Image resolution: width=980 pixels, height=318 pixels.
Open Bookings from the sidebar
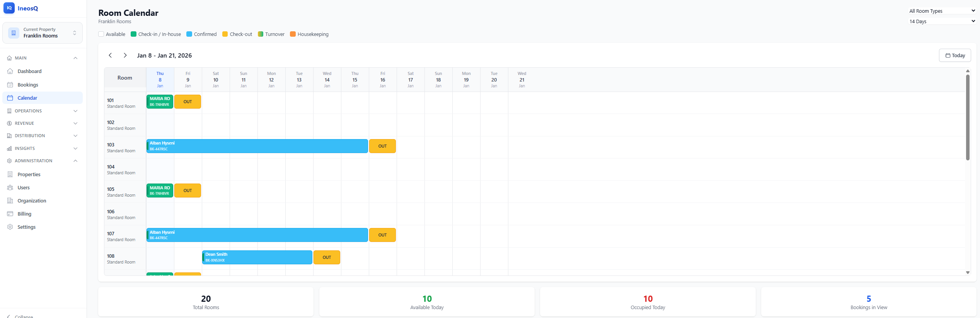(x=43, y=85)
